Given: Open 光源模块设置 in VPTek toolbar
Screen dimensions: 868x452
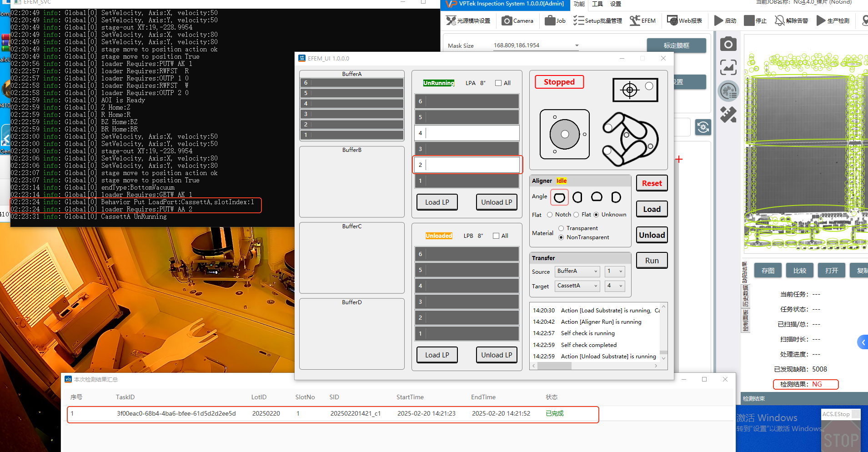Looking at the screenshot, I should 468,20.
